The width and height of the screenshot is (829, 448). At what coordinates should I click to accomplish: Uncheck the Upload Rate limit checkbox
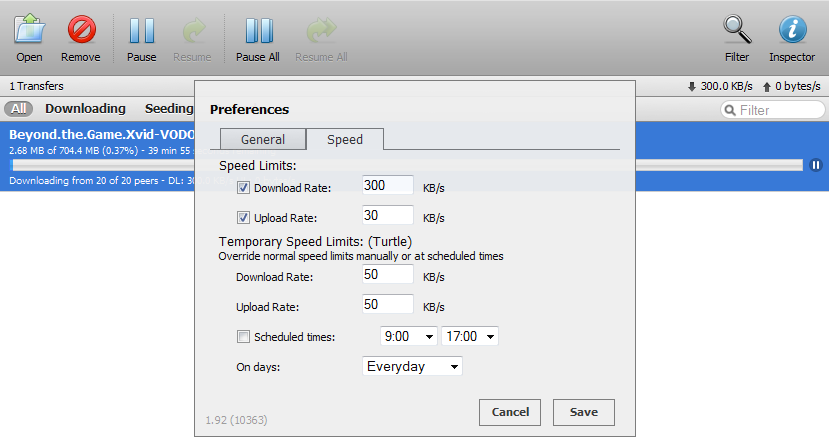point(244,217)
